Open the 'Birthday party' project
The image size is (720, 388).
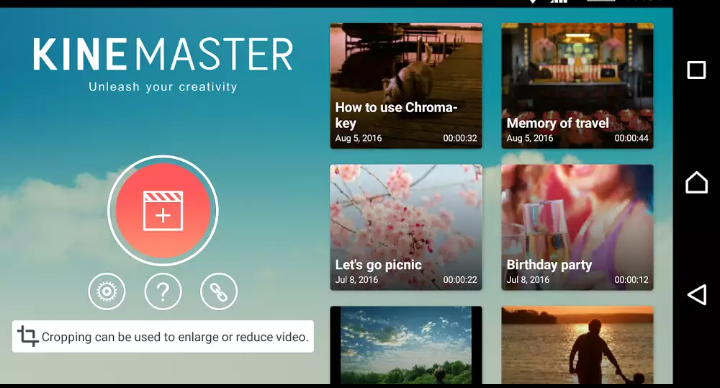pos(577,227)
